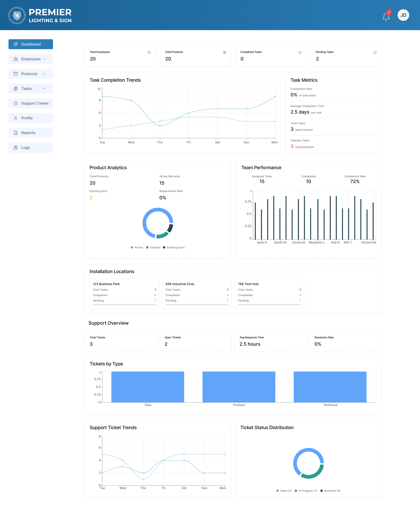Click the Pending Tasks clock icon
This screenshot has height=517, width=420.
(375, 53)
